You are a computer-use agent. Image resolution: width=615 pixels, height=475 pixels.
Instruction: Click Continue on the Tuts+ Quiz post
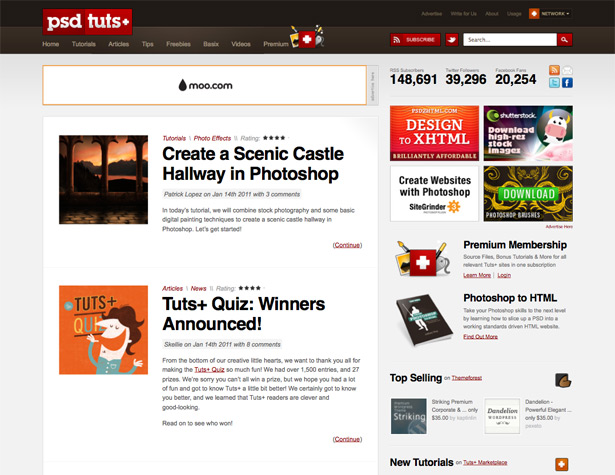pyautogui.click(x=347, y=439)
